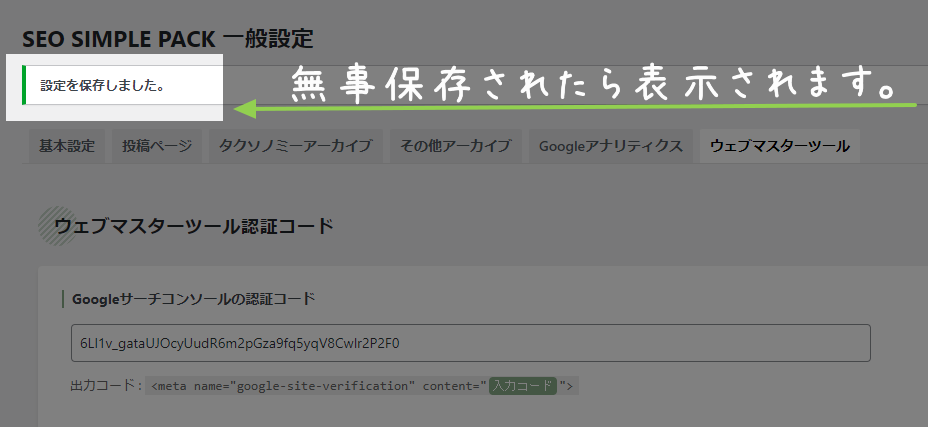Click the Googleサーチコンソールの認証コード label

pyautogui.click(x=194, y=299)
